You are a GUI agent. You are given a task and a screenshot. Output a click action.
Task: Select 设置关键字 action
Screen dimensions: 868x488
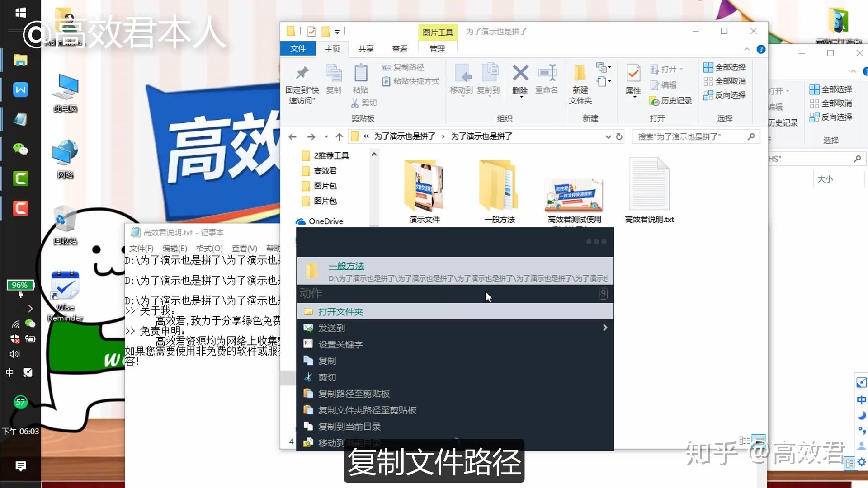[455, 344]
